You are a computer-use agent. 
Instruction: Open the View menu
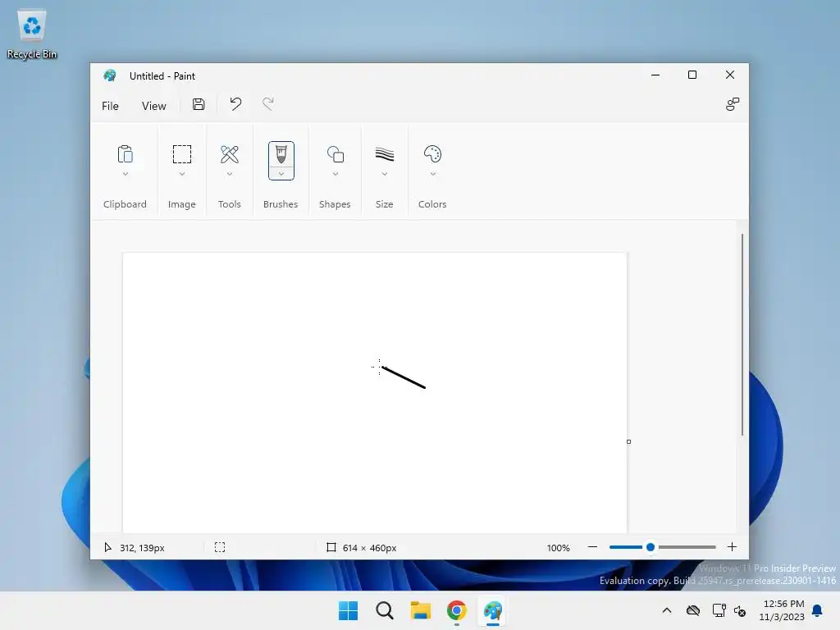point(153,106)
